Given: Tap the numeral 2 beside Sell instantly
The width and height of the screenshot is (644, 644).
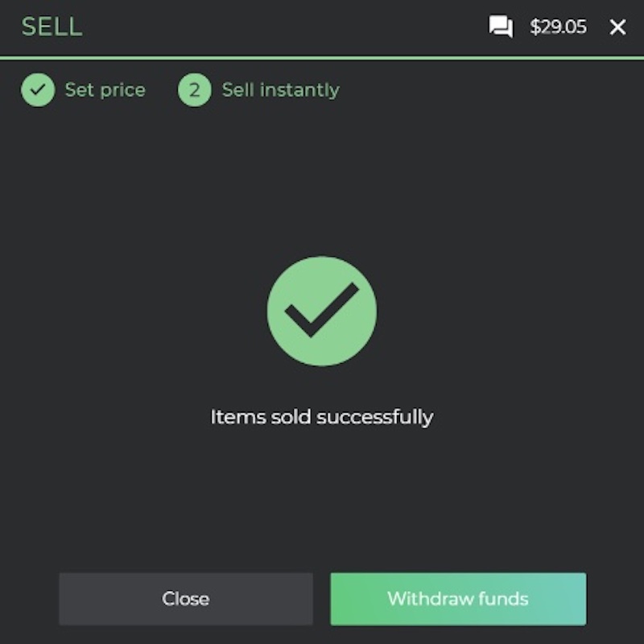Looking at the screenshot, I should click(x=195, y=90).
